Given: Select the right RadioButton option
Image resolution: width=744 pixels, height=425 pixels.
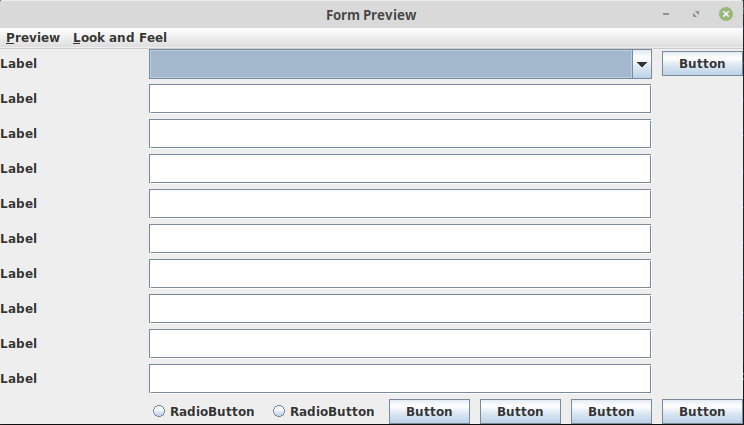Looking at the screenshot, I should [324, 411].
